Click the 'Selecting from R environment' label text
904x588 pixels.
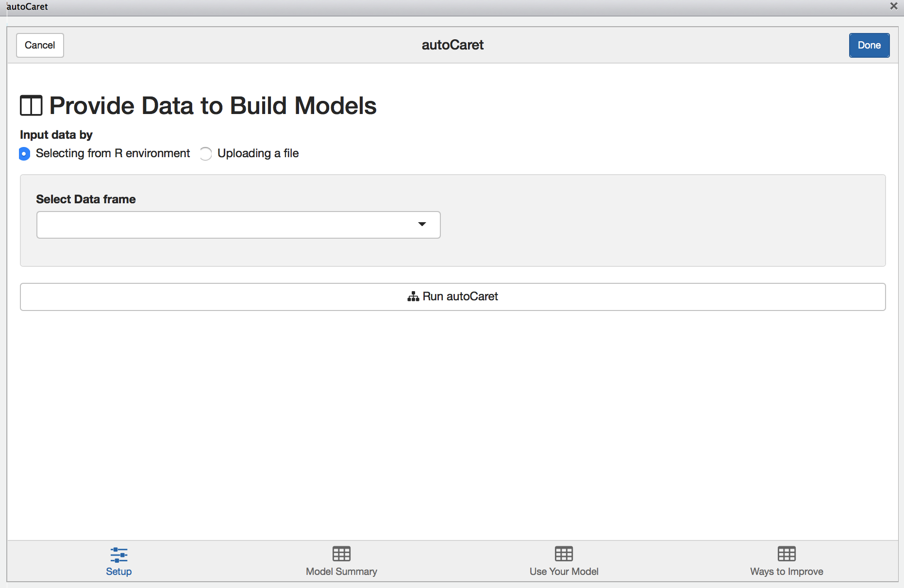[x=113, y=153]
